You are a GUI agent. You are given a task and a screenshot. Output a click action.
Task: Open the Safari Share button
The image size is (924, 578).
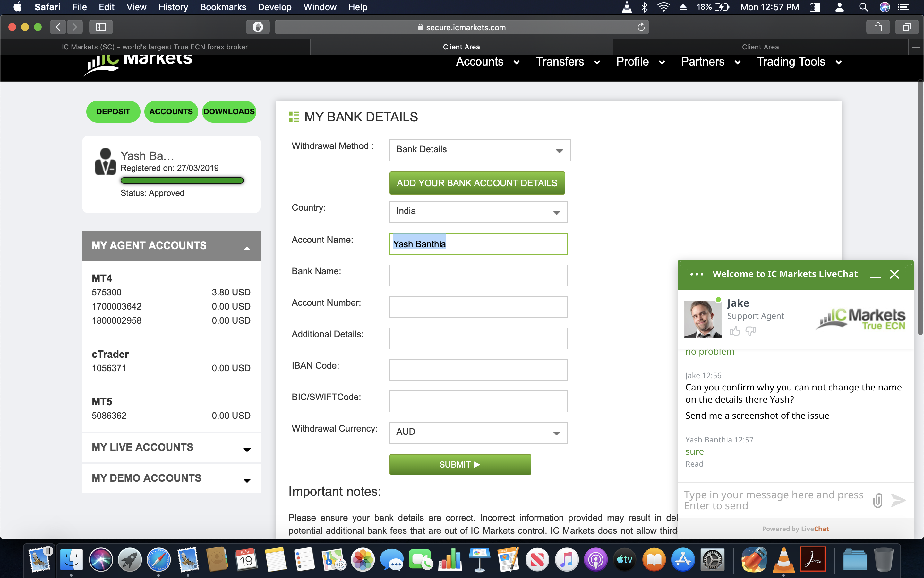tap(878, 27)
